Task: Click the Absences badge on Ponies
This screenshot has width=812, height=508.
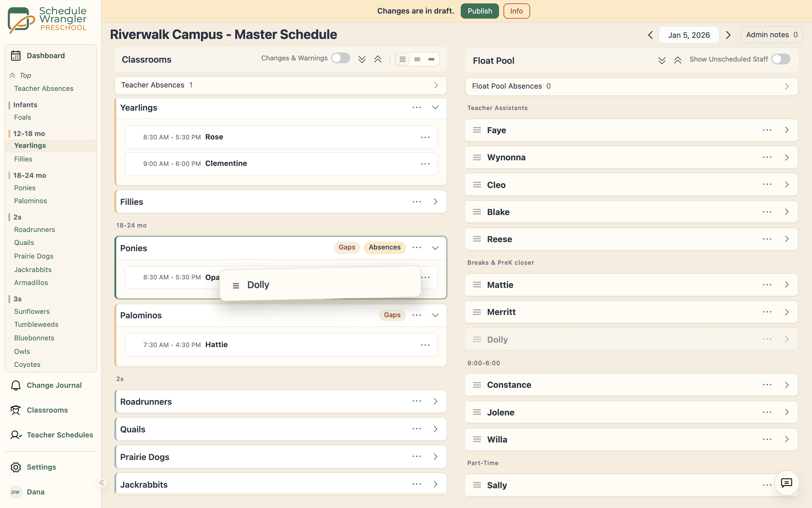Action: click(x=385, y=247)
